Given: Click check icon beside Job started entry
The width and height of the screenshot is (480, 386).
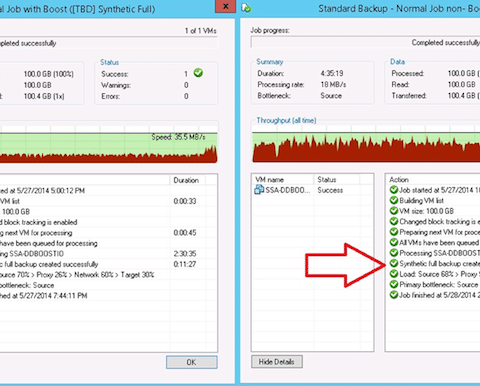Looking at the screenshot, I should click(394, 190).
